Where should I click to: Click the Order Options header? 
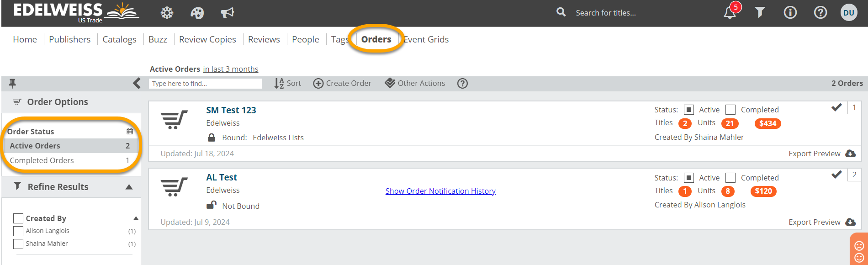58,102
